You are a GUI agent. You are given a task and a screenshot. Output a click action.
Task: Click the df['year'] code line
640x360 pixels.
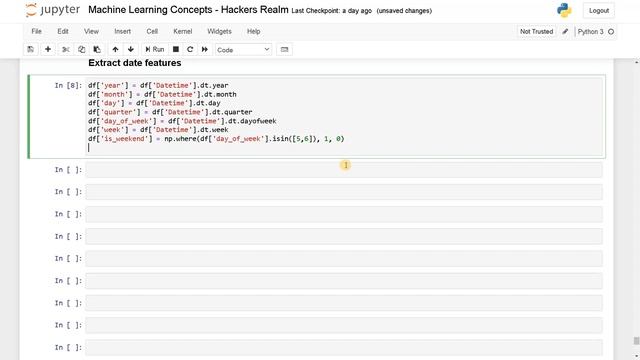click(158, 85)
